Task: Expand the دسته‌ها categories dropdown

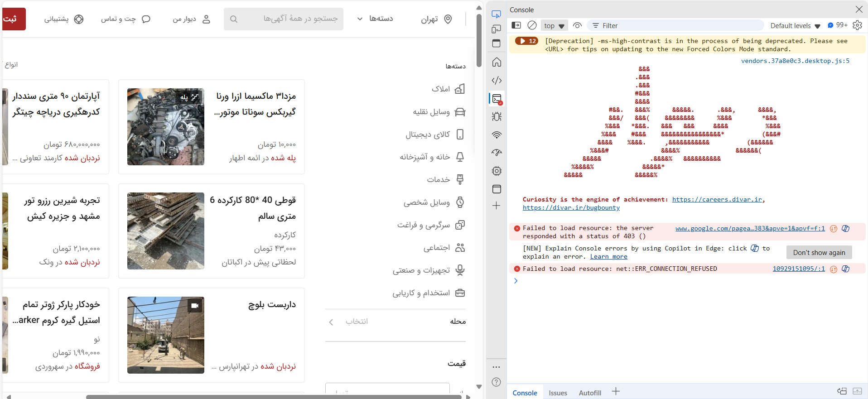Action: [375, 19]
